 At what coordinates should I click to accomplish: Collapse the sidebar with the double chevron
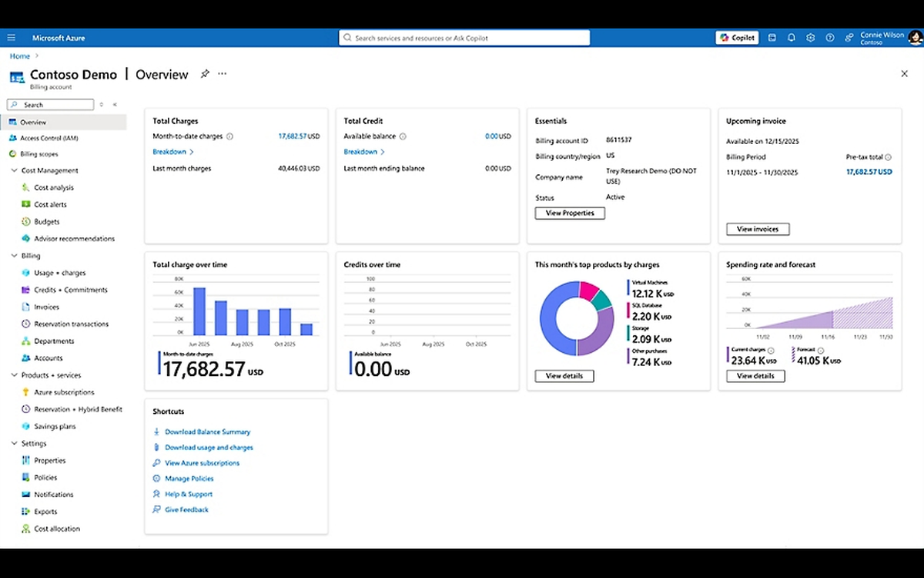point(115,104)
